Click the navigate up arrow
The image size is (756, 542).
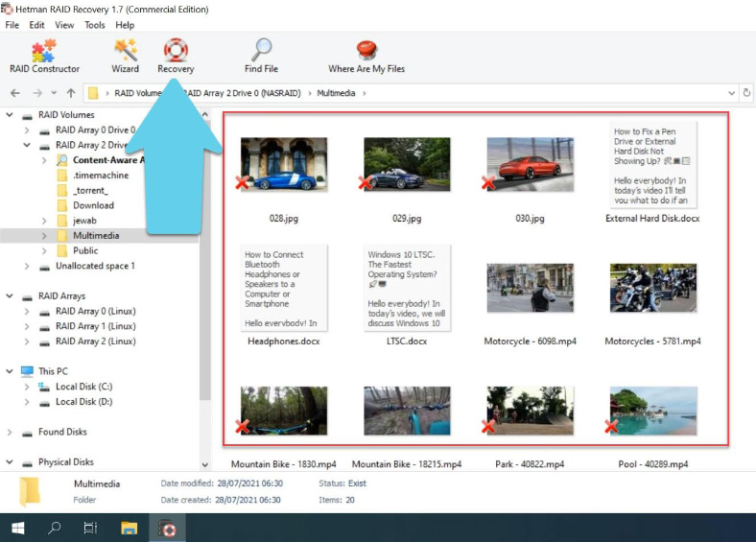tap(71, 93)
